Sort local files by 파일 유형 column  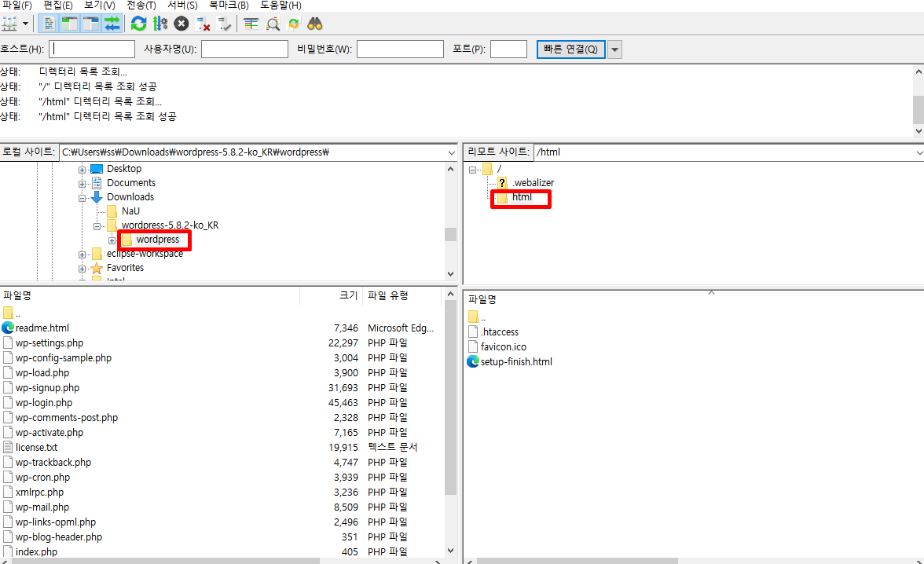click(388, 295)
